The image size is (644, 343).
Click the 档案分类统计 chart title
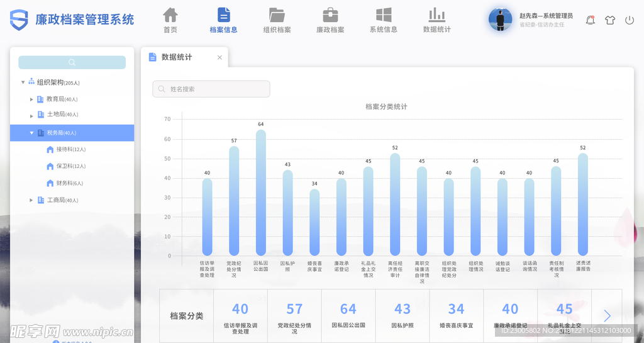pos(387,107)
